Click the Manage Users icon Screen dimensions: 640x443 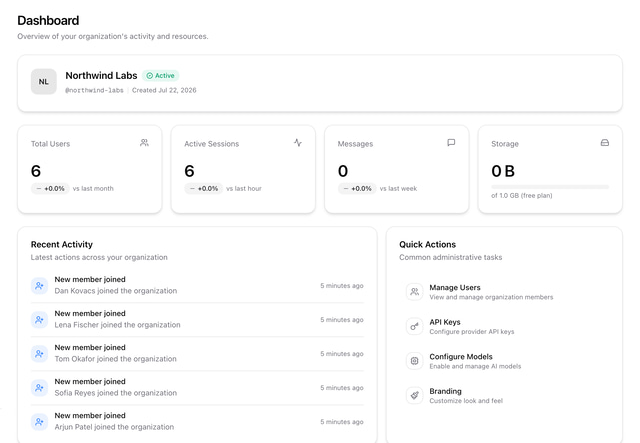pyautogui.click(x=414, y=292)
